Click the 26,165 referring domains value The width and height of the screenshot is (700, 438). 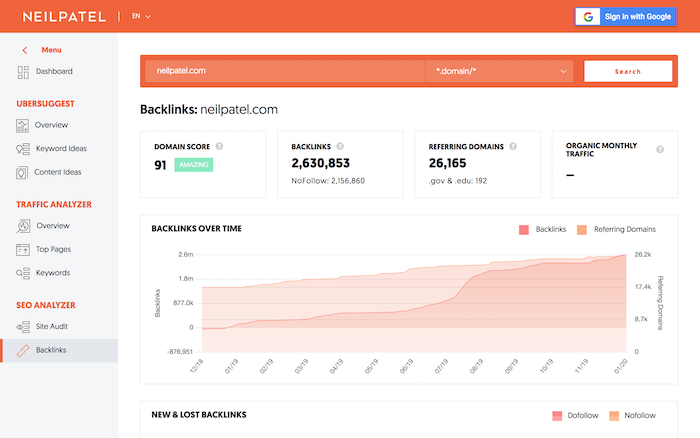click(x=447, y=163)
